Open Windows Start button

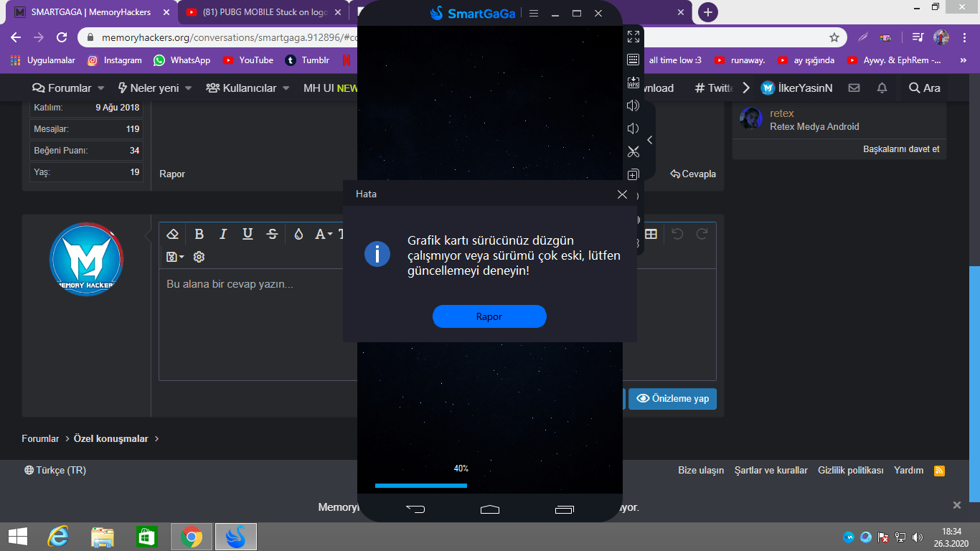[x=17, y=536]
